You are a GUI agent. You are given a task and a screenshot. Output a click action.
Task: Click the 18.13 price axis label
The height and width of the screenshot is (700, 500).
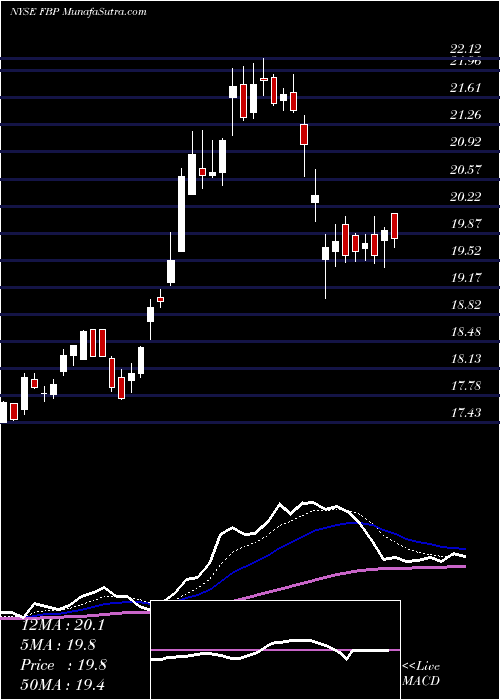point(466,358)
